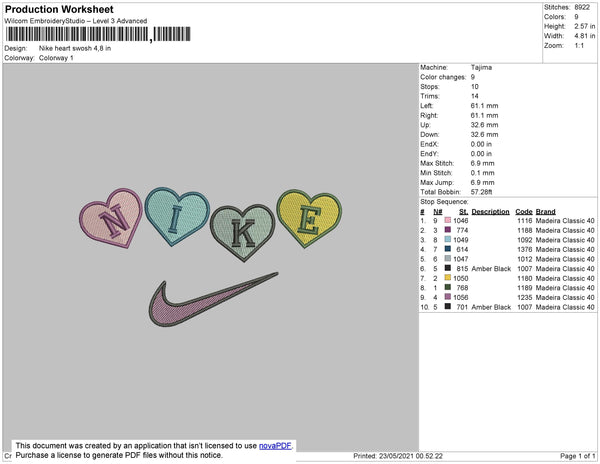Click the Up 32.6 mm row

[x=459, y=125]
